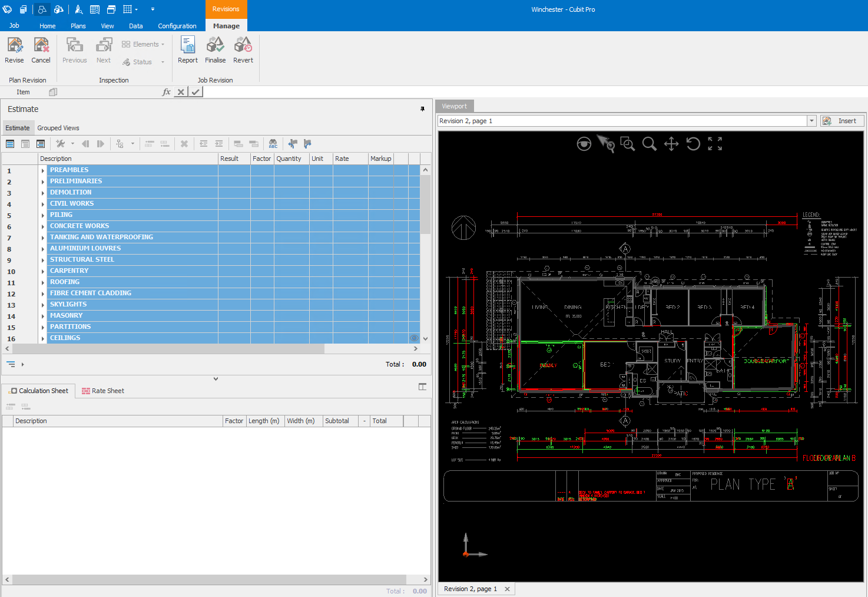Expand the PREAMBLES trade row
The height and width of the screenshot is (597, 868).
tap(43, 170)
